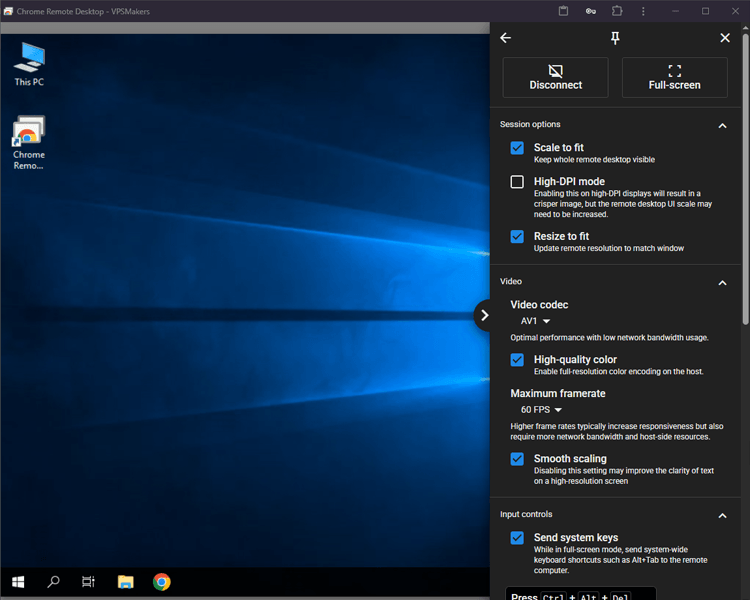This screenshot has width=750, height=600.
Task: Disable High-quality color
Action: pyautogui.click(x=517, y=360)
